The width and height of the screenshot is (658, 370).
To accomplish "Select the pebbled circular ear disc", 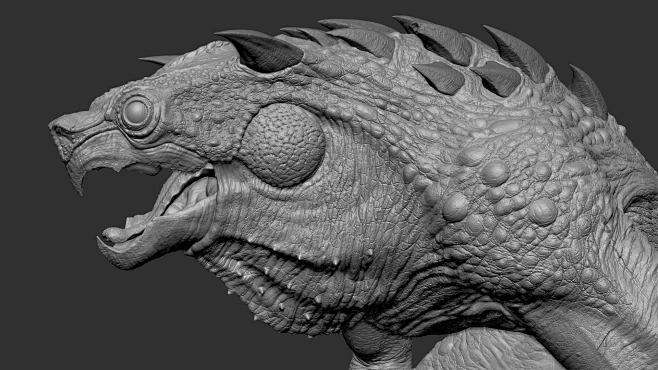I will (x=282, y=144).
